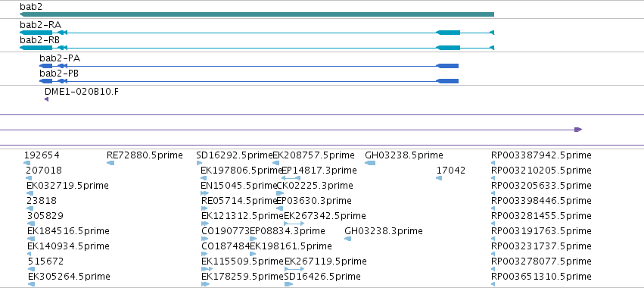The width and height of the screenshot is (644, 288).
Task: Click the RE72880.5prime arrow glyph
Action: [x=110, y=164]
